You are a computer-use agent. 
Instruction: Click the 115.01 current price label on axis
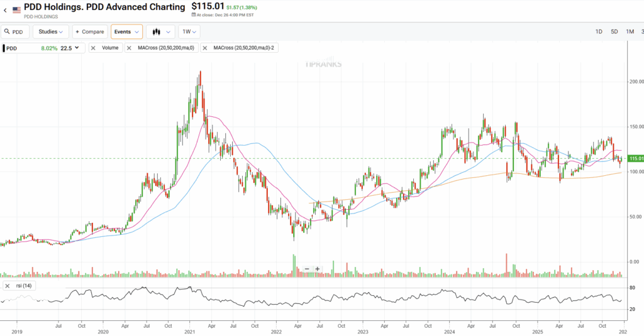635,159
